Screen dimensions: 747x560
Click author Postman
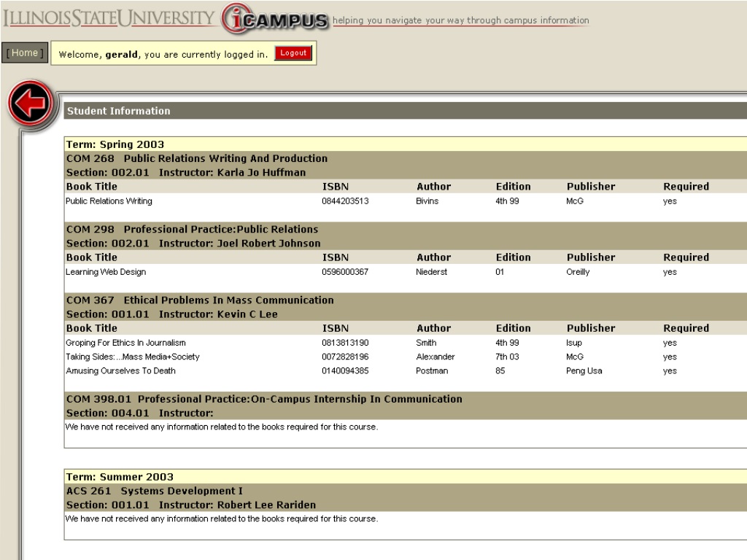(x=432, y=371)
